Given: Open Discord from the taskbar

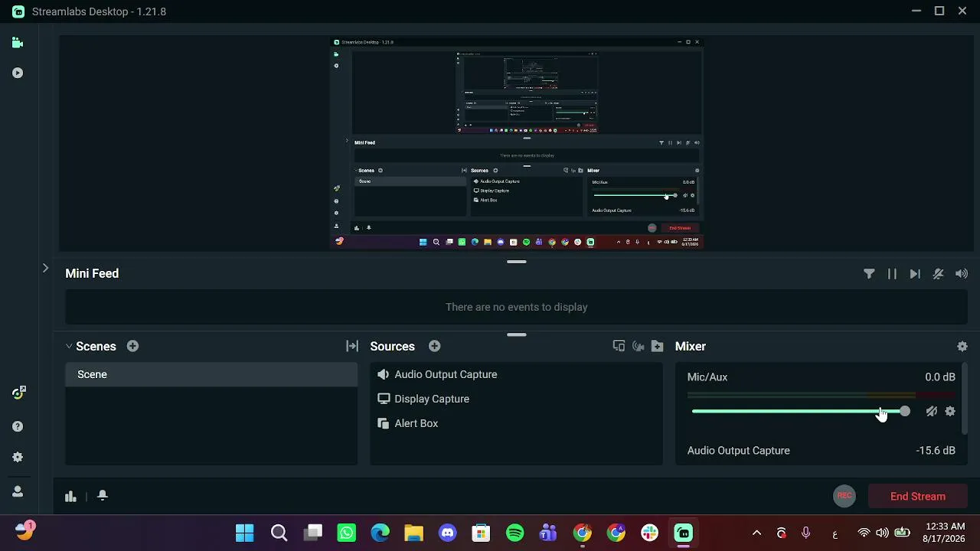Looking at the screenshot, I should coord(448,533).
